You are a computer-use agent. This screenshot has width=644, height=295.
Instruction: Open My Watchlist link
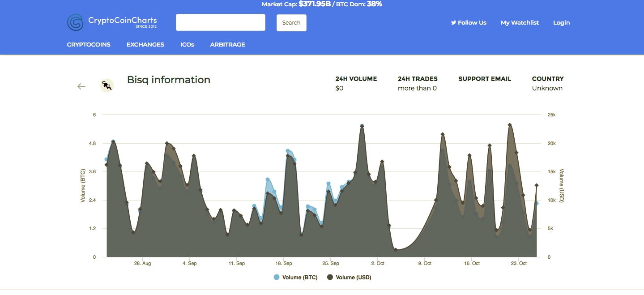click(520, 23)
